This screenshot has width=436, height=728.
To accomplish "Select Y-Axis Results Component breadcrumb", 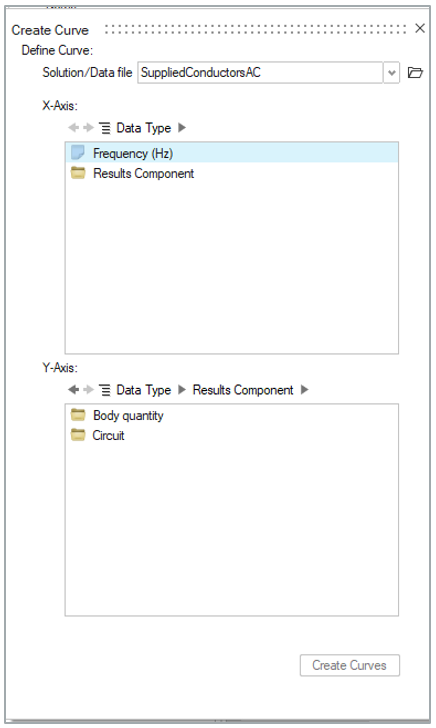I will (243, 390).
